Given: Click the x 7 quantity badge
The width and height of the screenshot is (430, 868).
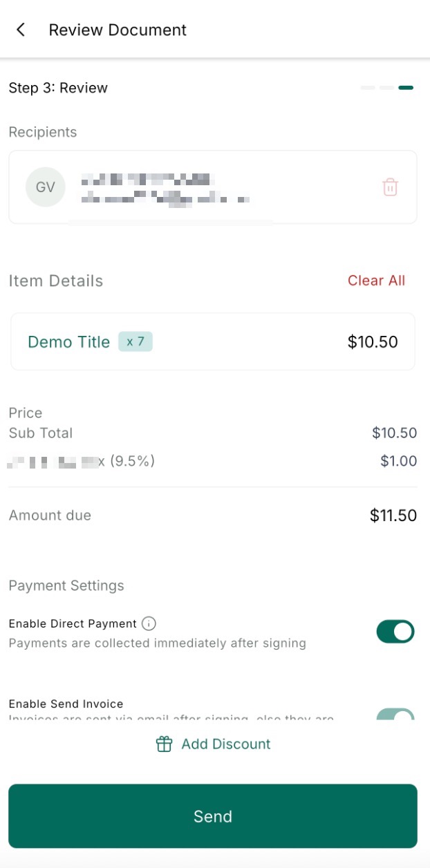Looking at the screenshot, I should (x=135, y=341).
